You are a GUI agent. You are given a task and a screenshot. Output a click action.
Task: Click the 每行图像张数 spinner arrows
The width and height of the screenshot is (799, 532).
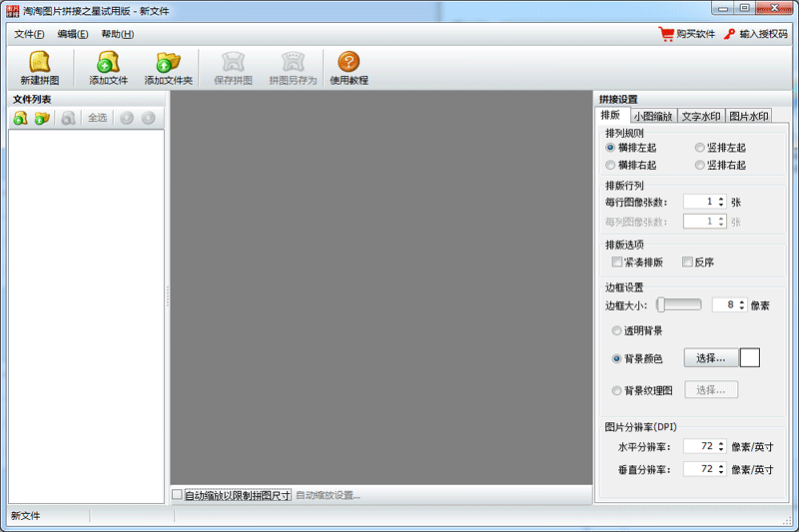[x=721, y=202]
